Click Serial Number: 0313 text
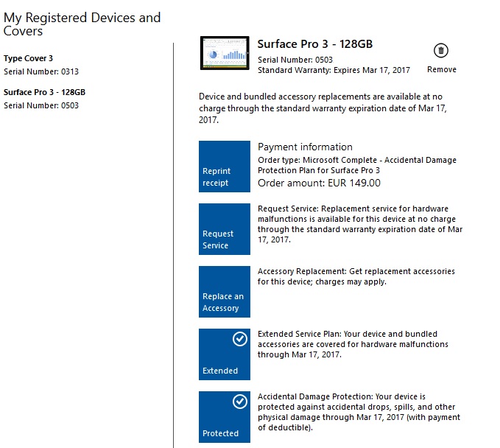 pyautogui.click(x=41, y=71)
